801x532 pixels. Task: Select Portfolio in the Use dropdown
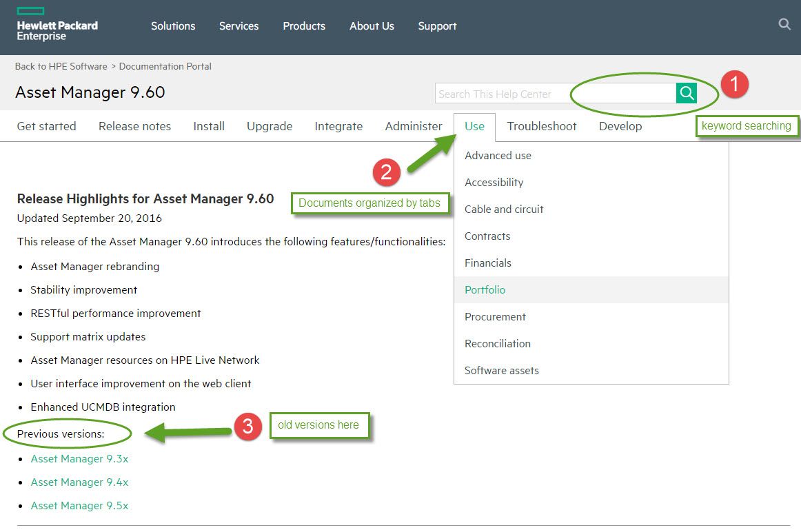(x=591, y=290)
